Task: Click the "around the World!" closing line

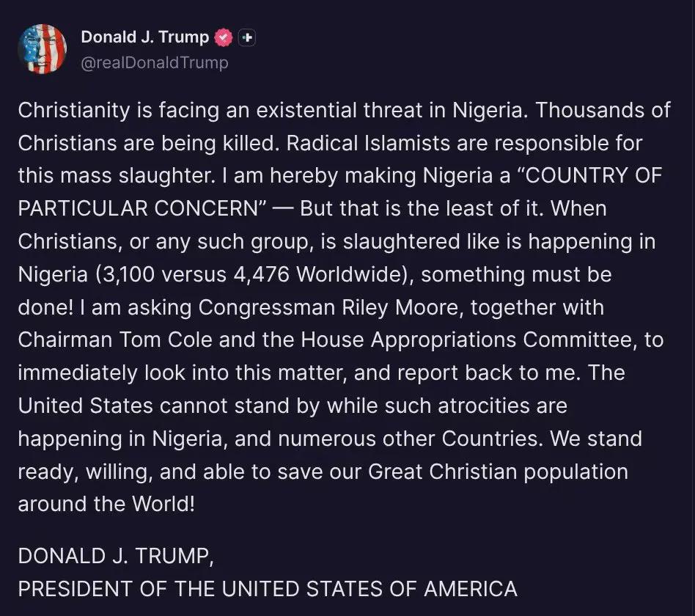Action: 106,505
